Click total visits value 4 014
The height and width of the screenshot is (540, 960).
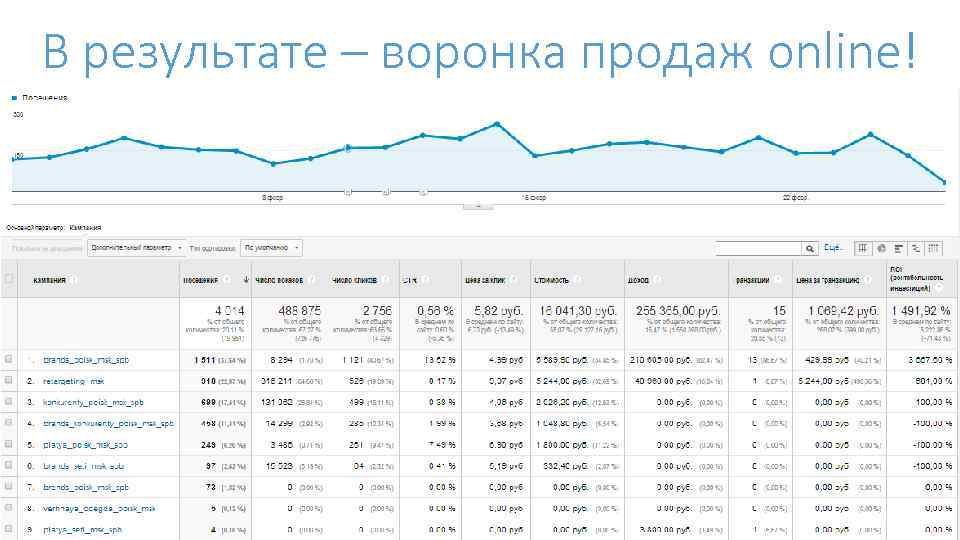[230, 310]
